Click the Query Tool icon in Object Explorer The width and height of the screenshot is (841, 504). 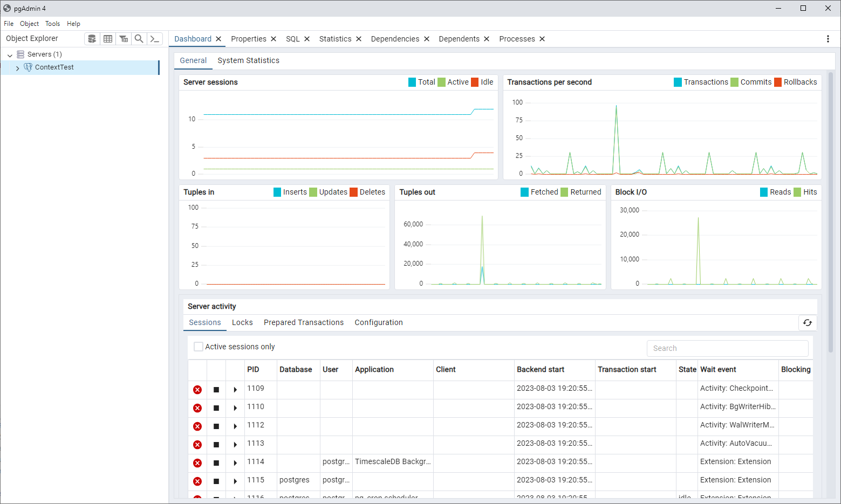click(x=92, y=39)
